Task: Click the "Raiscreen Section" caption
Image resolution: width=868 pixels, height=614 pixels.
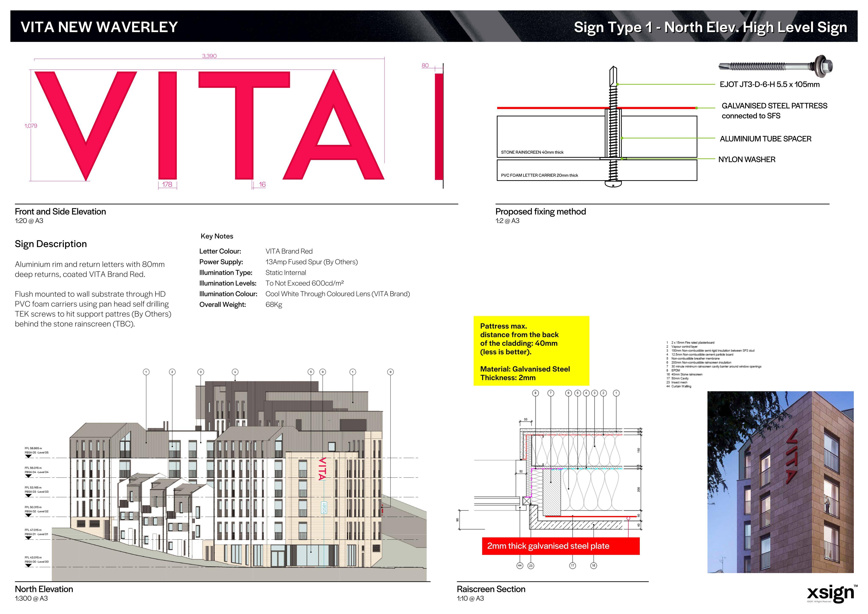Action: [x=491, y=589]
